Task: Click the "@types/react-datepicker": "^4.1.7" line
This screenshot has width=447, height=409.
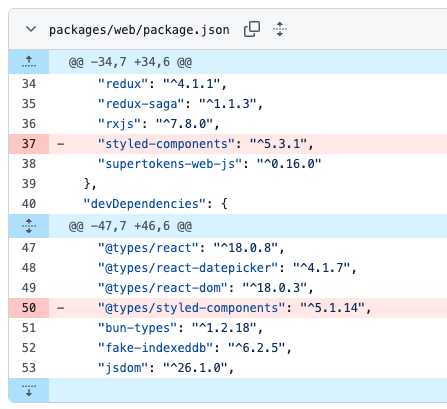Action: (248, 268)
